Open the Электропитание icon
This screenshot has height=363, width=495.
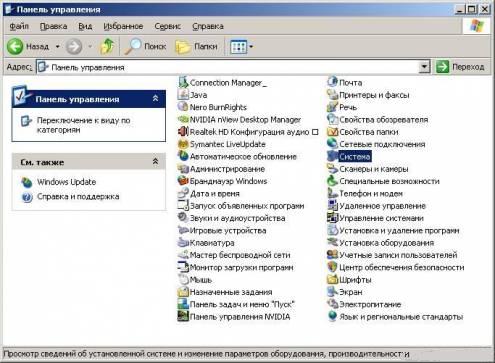click(364, 305)
